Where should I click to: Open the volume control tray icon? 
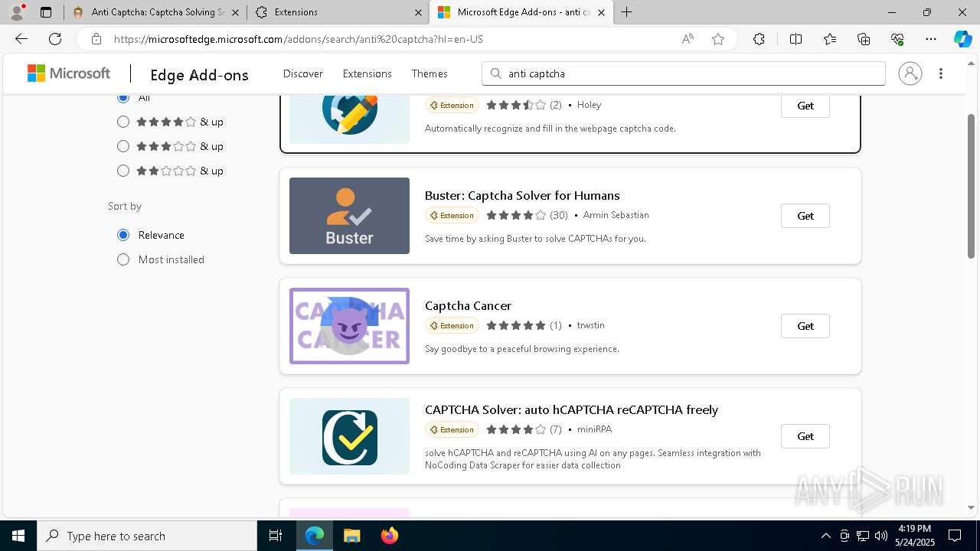(880, 536)
